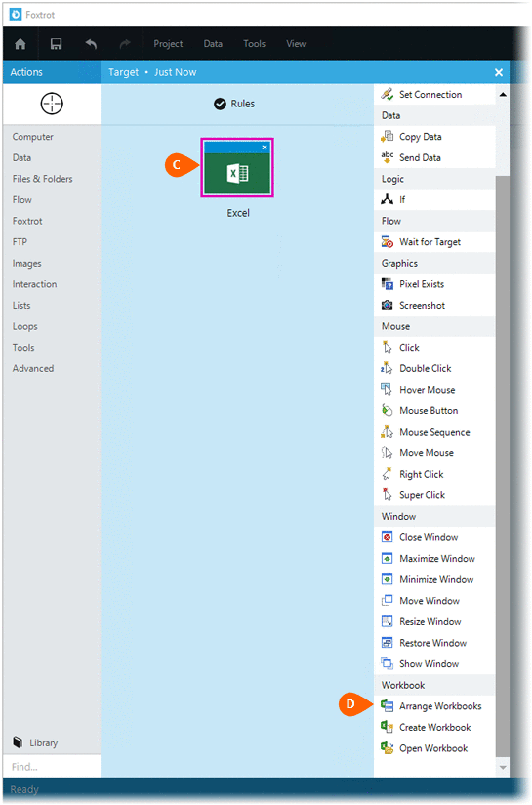The width and height of the screenshot is (532, 805).
Task: Toggle the Rules checkmark
Action: pos(220,104)
